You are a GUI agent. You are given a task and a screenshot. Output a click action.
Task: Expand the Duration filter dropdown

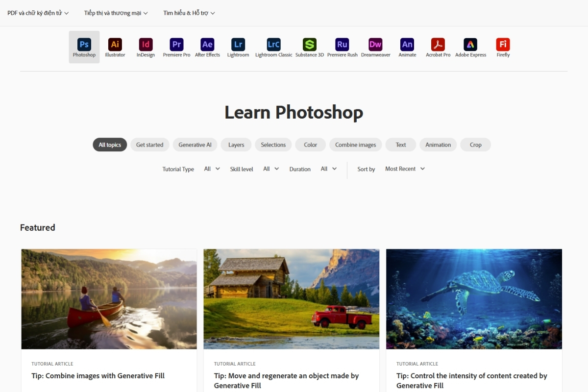pos(328,169)
